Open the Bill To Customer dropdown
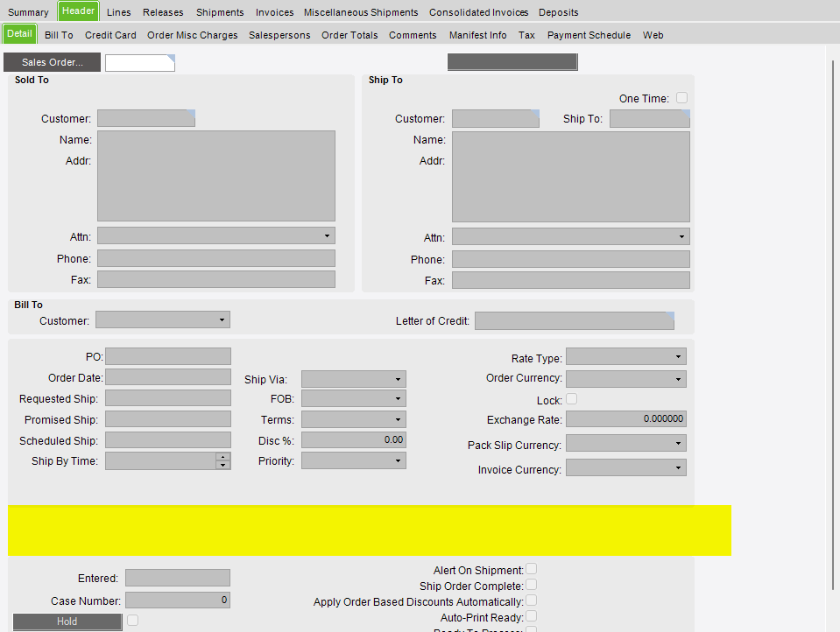This screenshot has height=632, width=840. [222, 320]
